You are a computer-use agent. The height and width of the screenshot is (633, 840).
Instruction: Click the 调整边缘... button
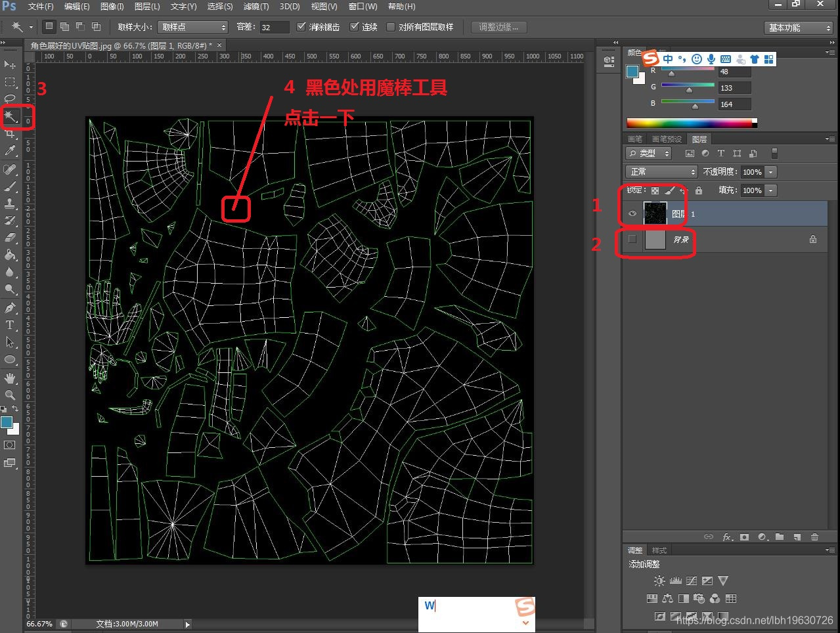(498, 27)
